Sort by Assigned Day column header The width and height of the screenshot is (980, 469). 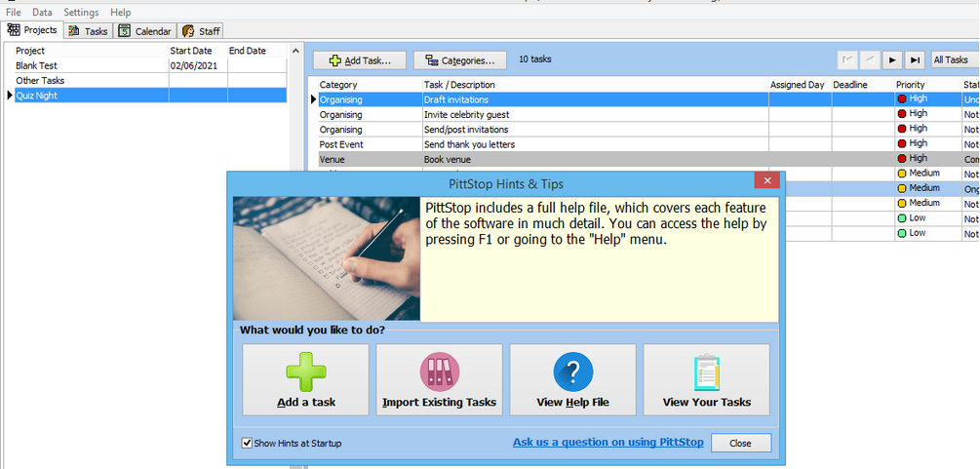(800, 85)
